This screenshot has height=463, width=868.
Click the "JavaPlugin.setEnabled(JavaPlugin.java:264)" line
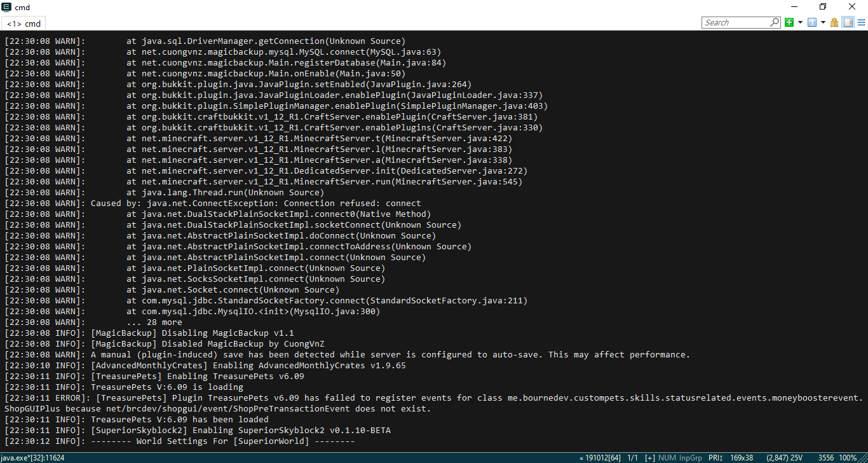(238, 85)
